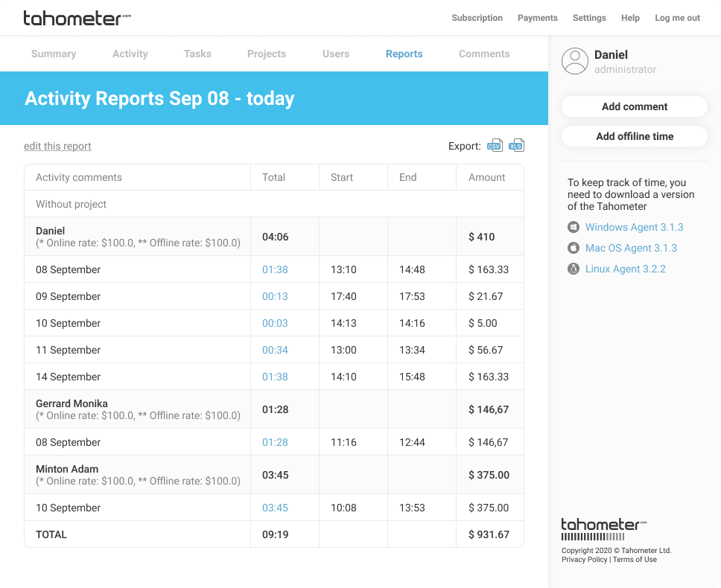The width and height of the screenshot is (721, 588).
Task: Click the Activity Reports Sep 08 - today heading
Action: point(159,98)
